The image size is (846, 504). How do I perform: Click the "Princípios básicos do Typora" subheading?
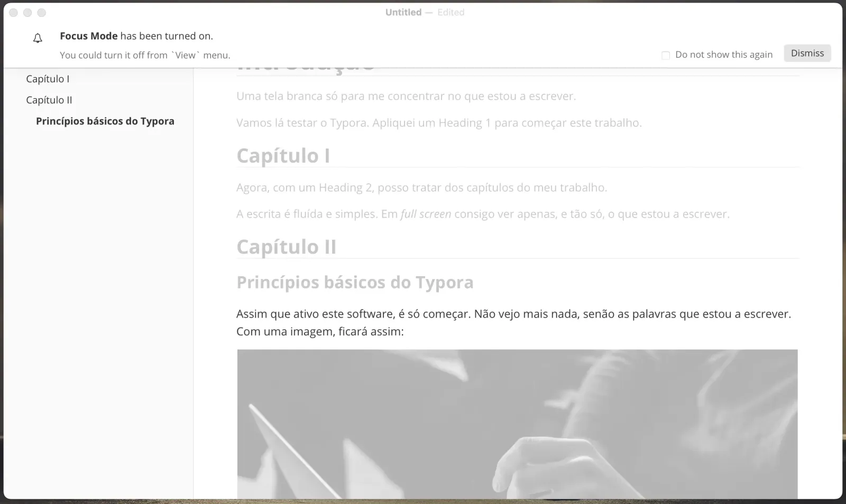[x=354, y=282]
